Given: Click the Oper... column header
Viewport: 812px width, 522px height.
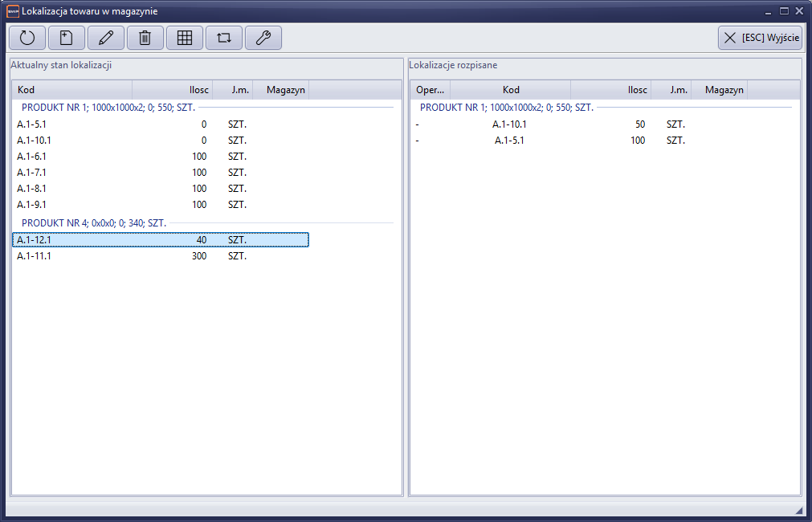Looking at the screenshot, I should click(x=430, y=90).
